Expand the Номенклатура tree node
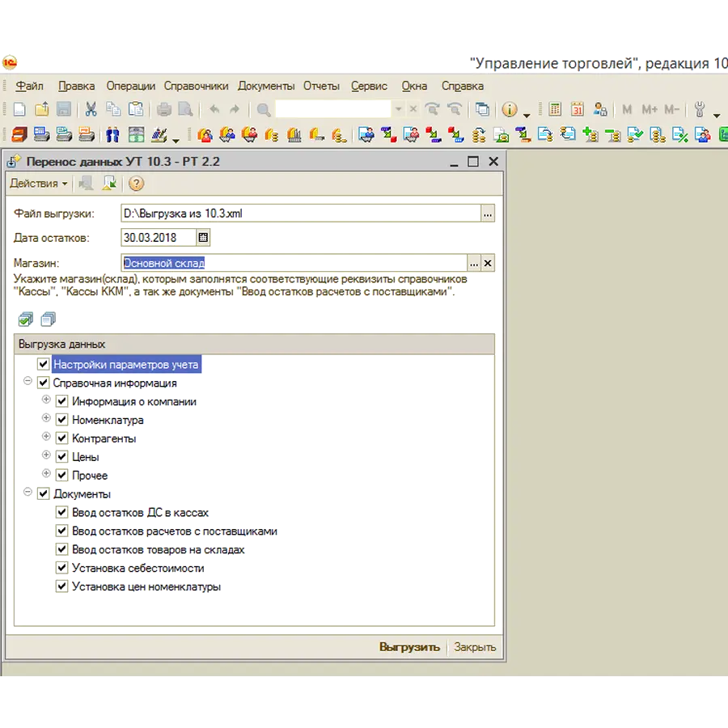 point(46,418)
